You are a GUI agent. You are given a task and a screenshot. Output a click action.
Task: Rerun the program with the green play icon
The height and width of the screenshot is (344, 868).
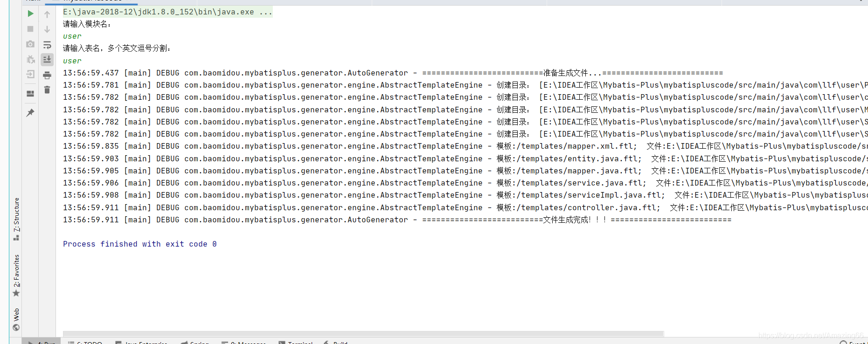coord(30,14)
